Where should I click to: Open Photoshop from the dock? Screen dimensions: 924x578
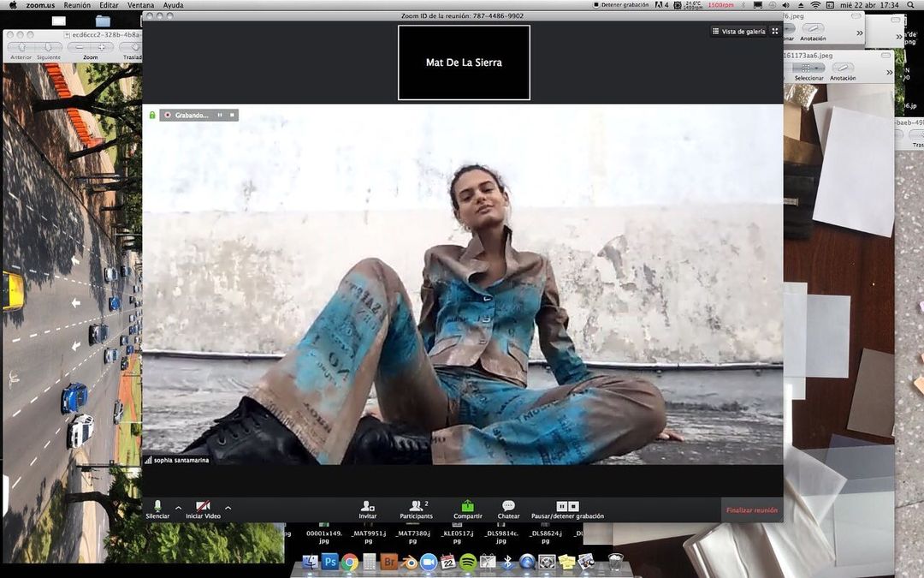329,562
